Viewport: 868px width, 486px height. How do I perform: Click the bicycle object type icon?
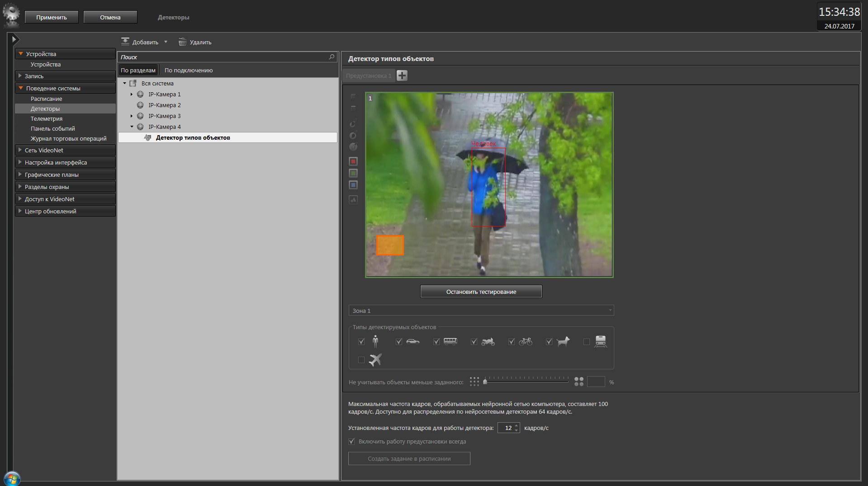(x=526, y=341)
